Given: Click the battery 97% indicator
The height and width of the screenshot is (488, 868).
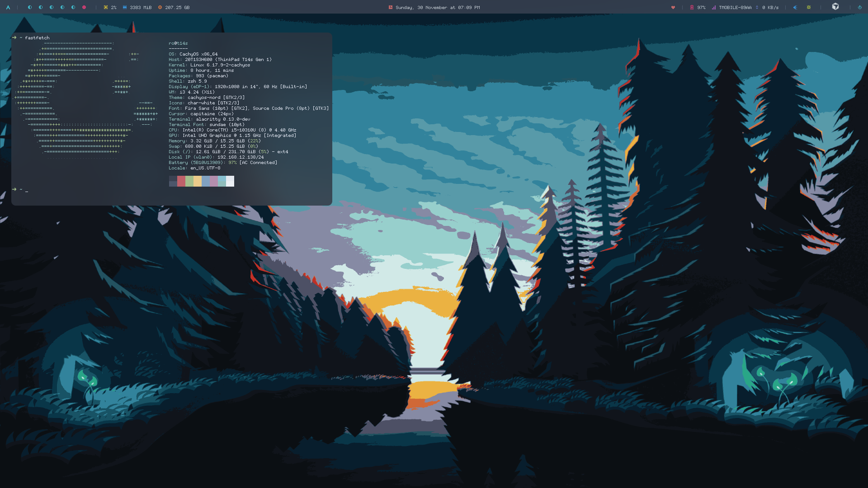Looking at the screenshot, I should tap(698, 7).
